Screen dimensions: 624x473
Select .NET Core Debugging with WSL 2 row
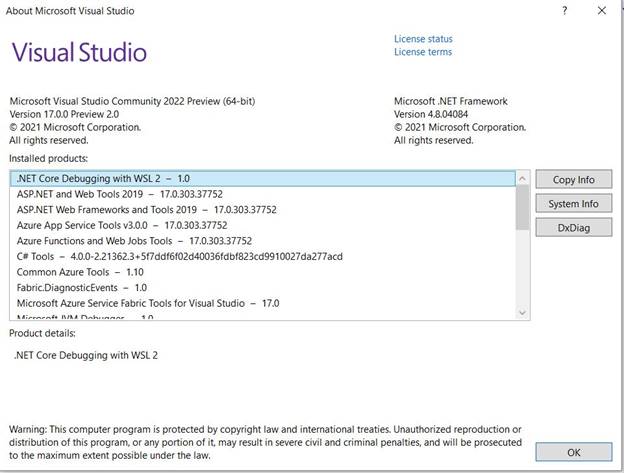tap(263, 179)
